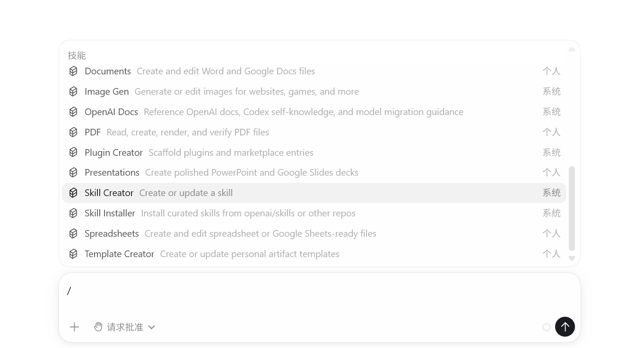This screenshot has height=348, width=644.
Task: Click the small circle status indicator near send
Action: 547,327
